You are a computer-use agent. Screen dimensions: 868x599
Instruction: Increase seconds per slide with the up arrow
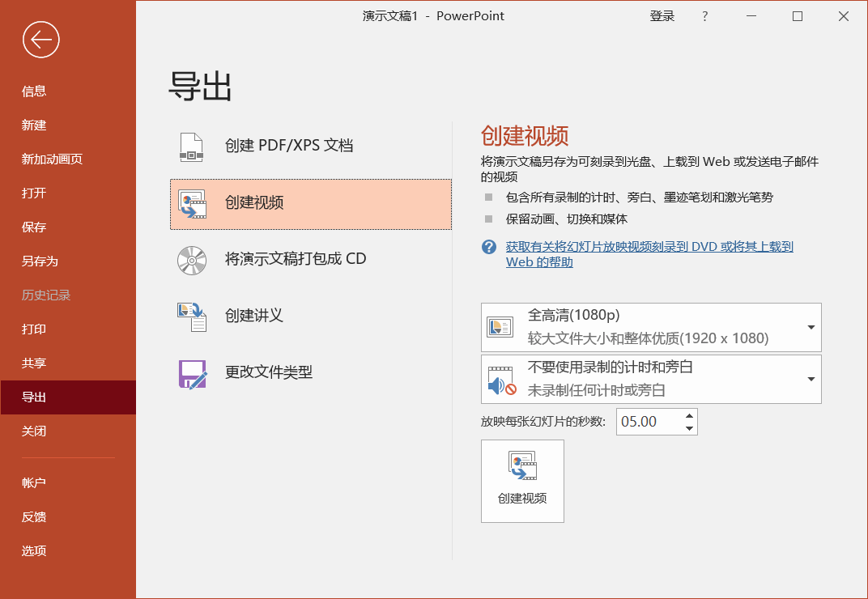tap(689, 416)
